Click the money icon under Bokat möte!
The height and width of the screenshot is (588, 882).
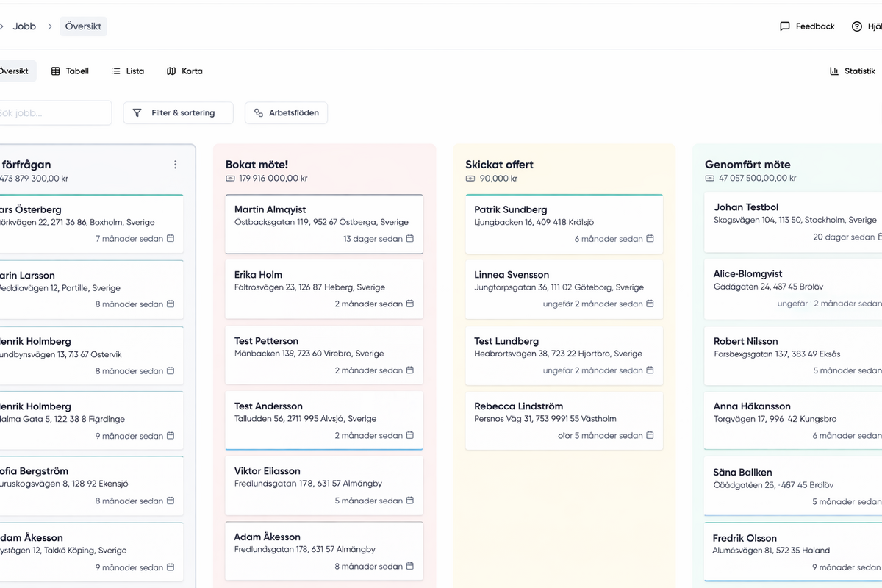(230, 179)
